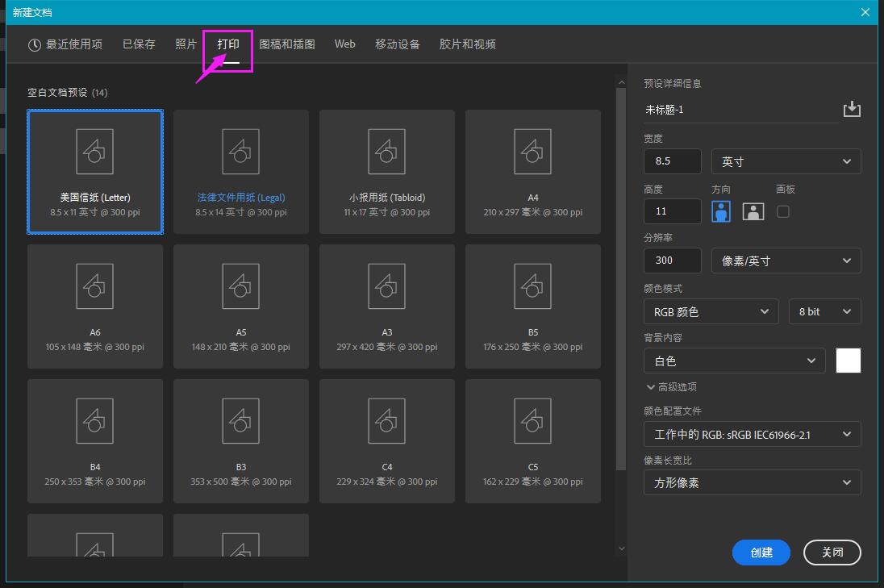Click the 297 x 420 毫米 @ 300 ppi text
Screen dimensions: 884x588
tap(387, 348)
